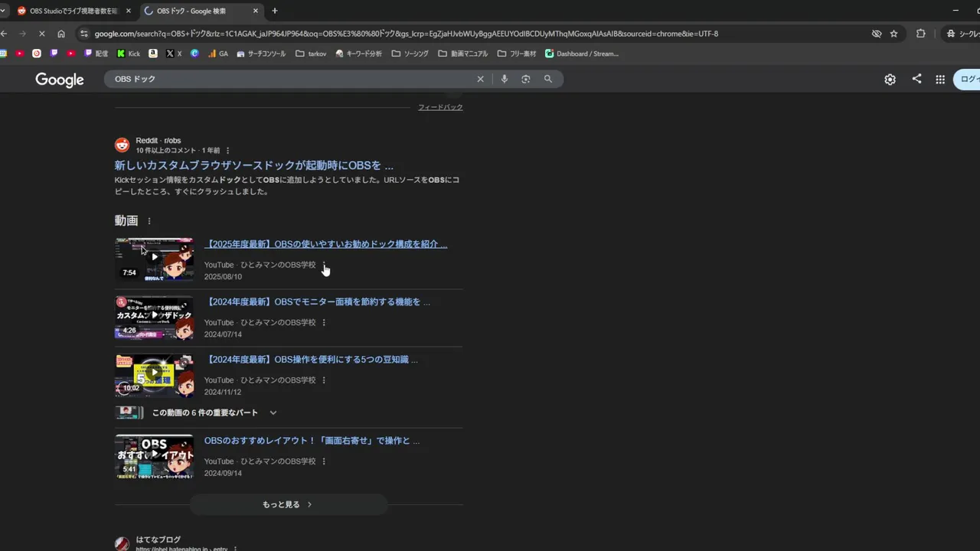Play the 5:41 OBS layout thumbnail
Image resolution: width=980 pixels, height=551 pixels.
coord(154,456)
